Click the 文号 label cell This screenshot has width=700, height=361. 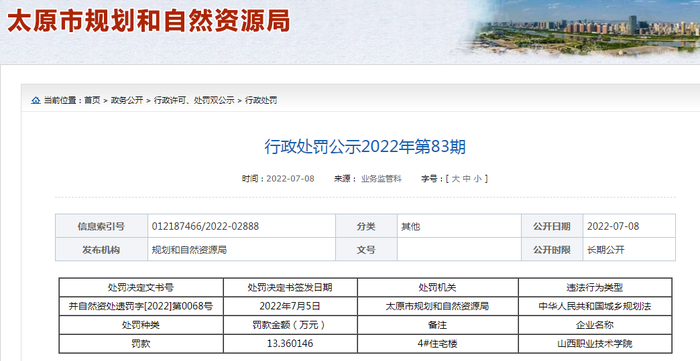[x=366, y=249]
